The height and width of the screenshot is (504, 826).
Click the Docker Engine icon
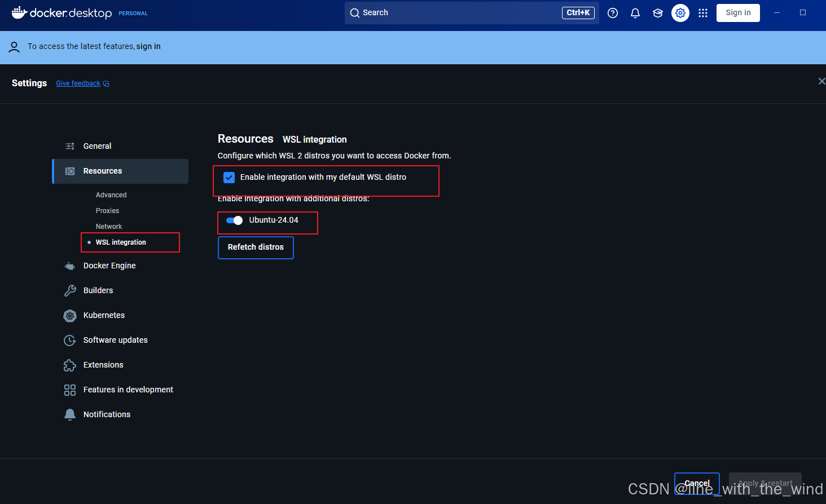[x=70, y=266]
